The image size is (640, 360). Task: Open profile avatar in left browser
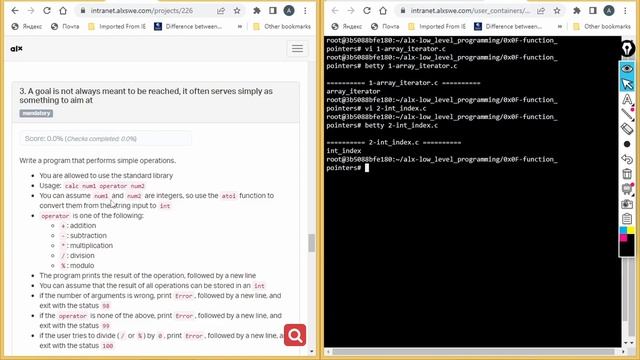(x=289, y=11)
